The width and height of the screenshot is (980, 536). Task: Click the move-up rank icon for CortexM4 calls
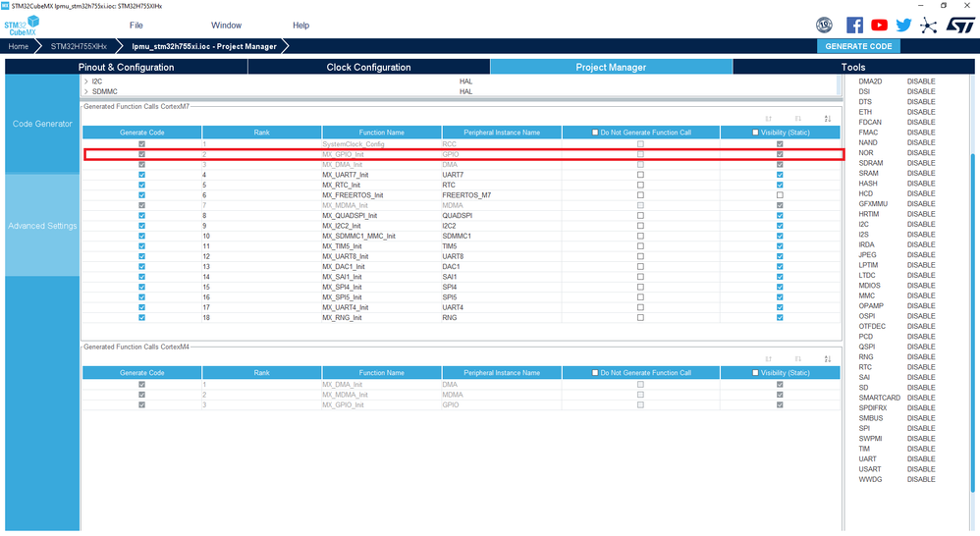768,358
